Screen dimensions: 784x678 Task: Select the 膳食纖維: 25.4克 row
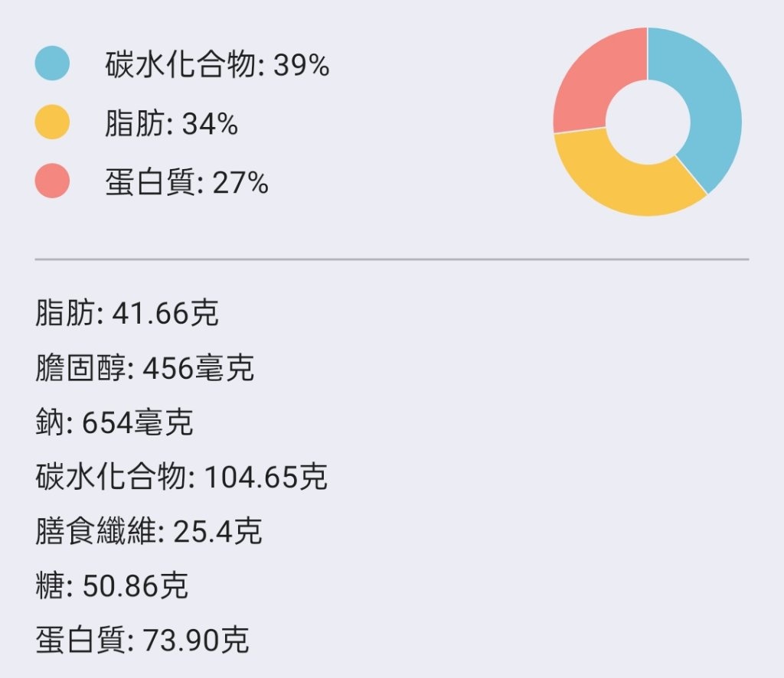click(x=149, y=531)
